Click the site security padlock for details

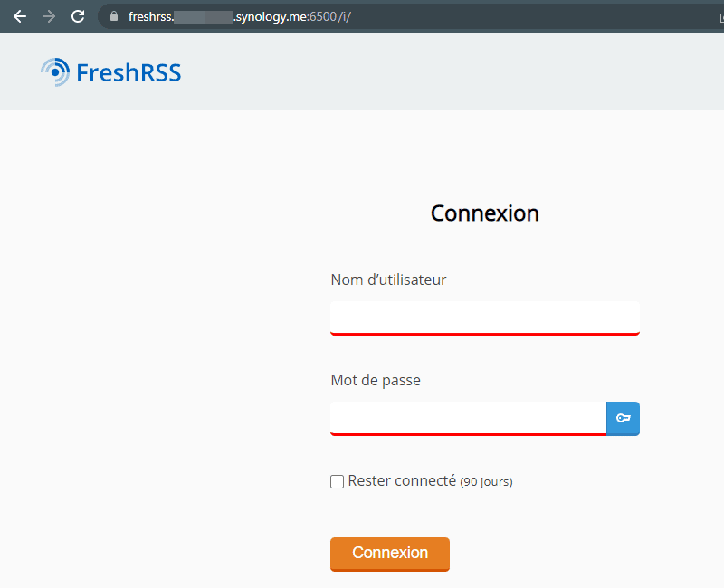112,15
